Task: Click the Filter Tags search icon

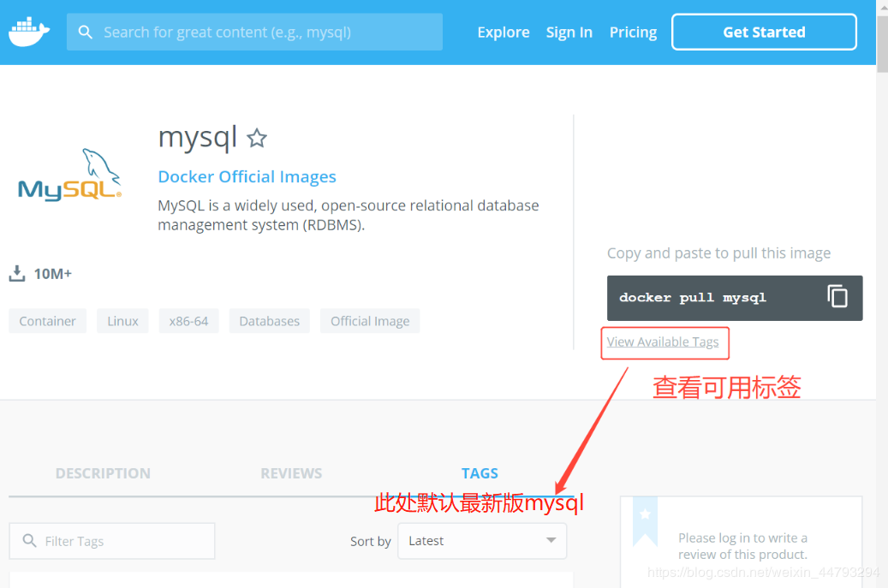Action: point(29,540)
